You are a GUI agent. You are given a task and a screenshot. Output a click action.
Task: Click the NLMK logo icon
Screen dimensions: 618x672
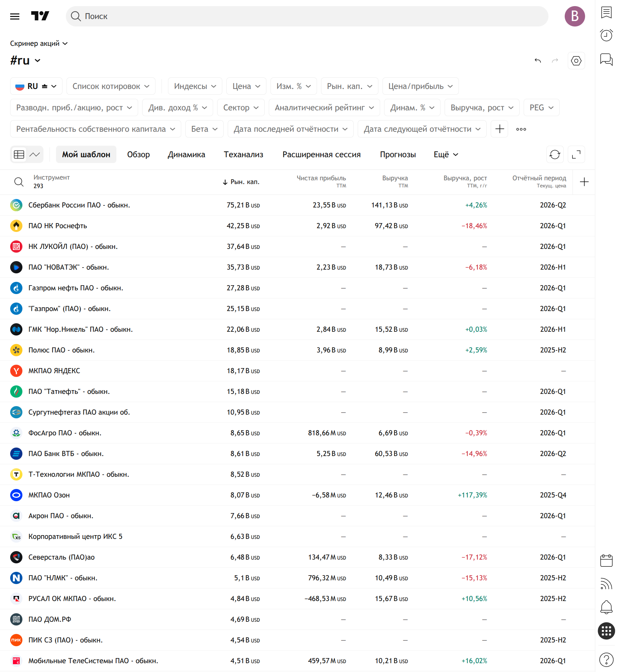pos(16,578)
